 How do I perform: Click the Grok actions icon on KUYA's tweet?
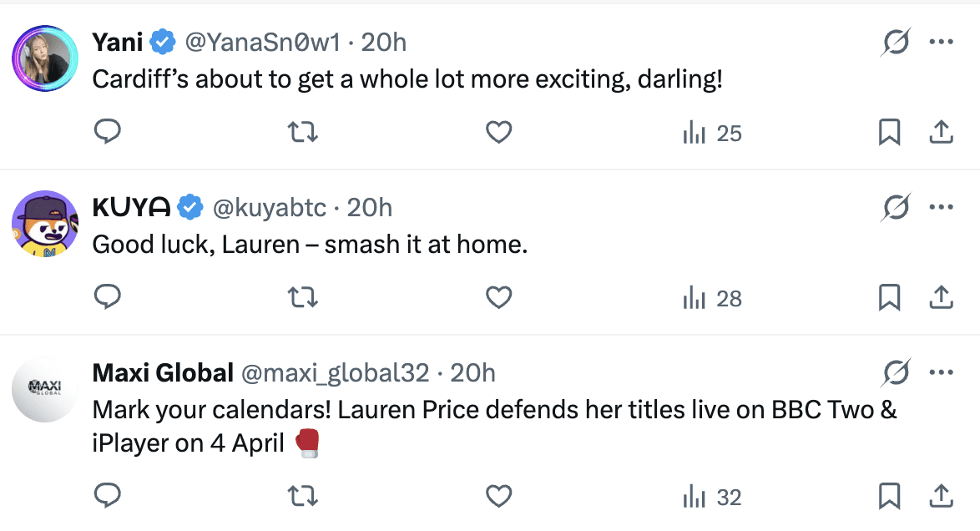tap(896, 205)
